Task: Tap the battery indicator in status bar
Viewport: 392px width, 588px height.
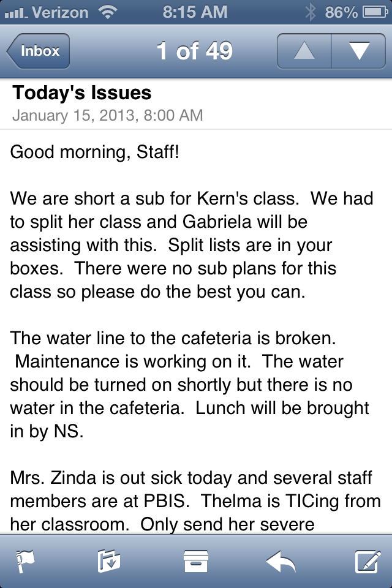Action: click(375, 12)
